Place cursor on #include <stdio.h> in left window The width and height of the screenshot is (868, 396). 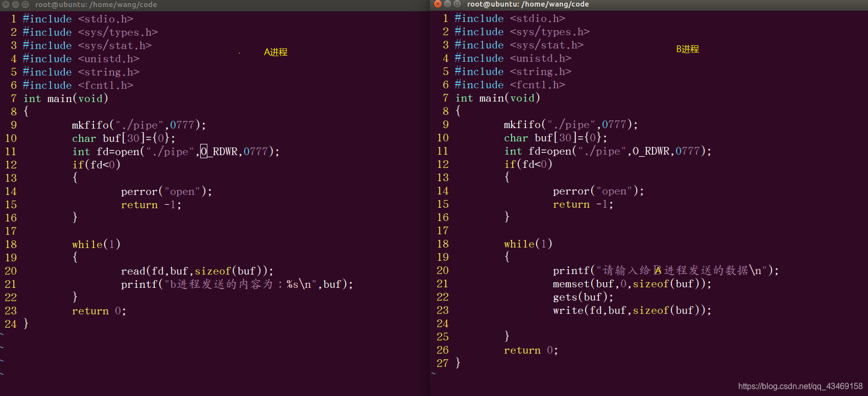point(78,19)
